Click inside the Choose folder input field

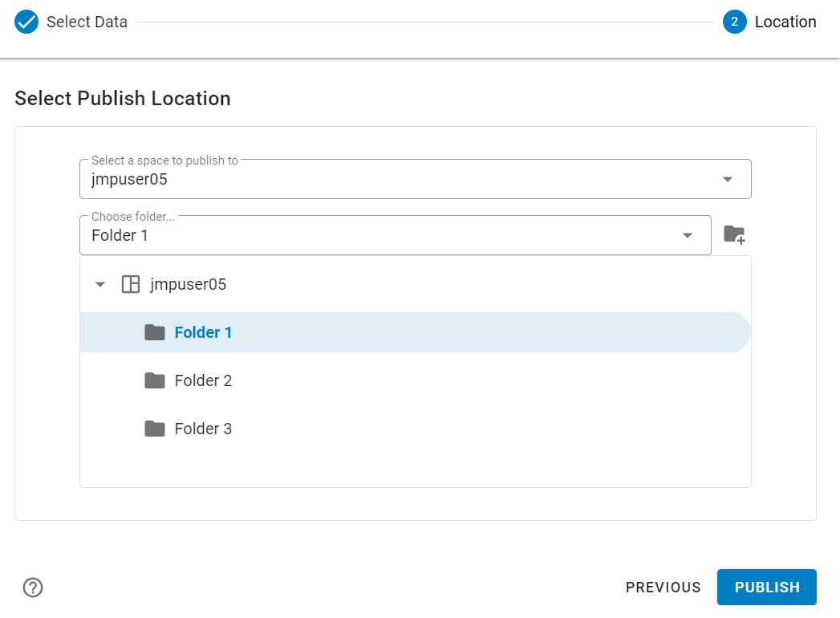pyautogui.click(x=321, y=234)
